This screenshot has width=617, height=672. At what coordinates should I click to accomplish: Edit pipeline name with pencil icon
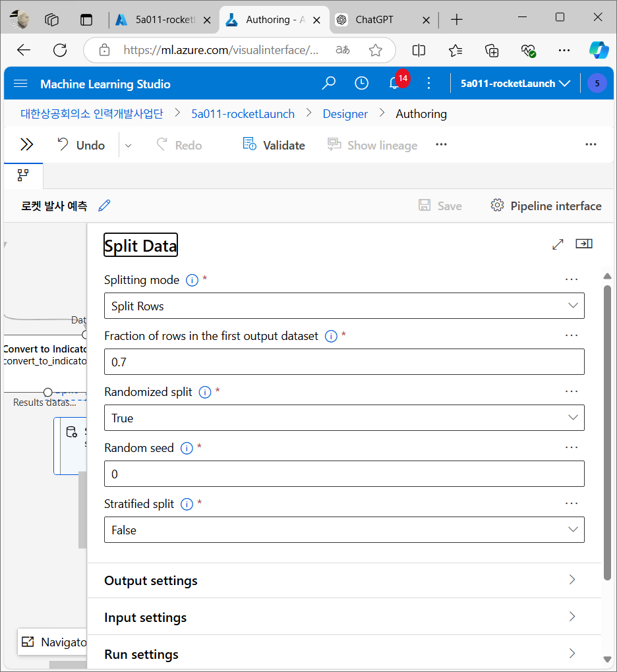[104, 206]
